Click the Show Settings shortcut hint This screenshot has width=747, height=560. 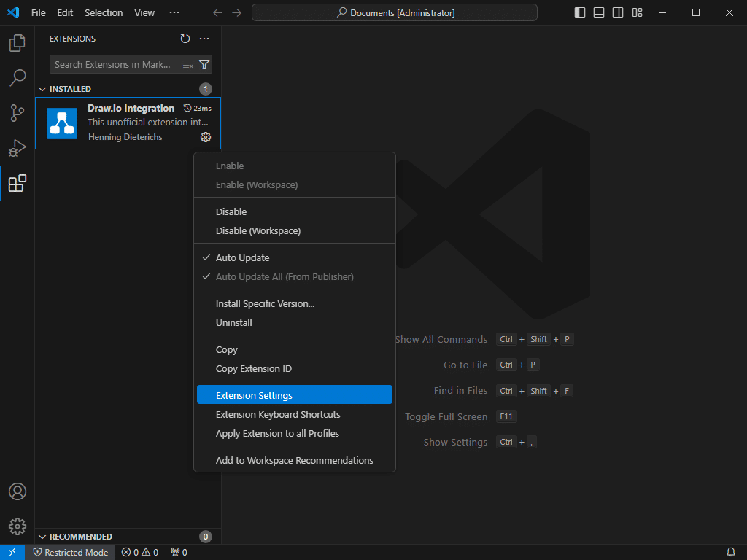pyautogui.click(x=455, y=443)
